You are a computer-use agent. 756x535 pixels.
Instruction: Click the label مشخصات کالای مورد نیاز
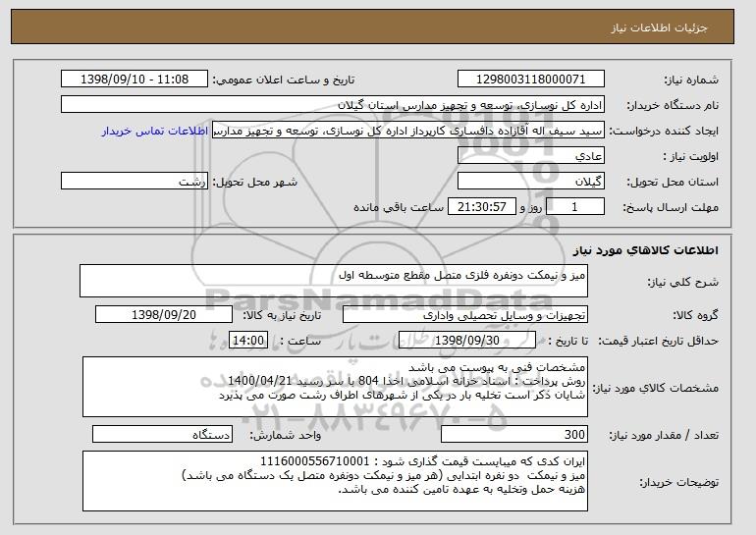point(655,388)
